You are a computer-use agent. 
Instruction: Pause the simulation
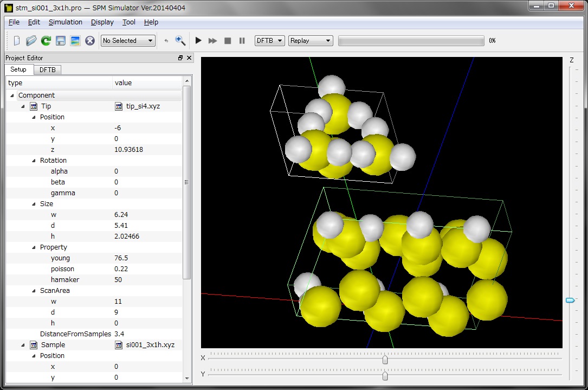tap(242, 41)
